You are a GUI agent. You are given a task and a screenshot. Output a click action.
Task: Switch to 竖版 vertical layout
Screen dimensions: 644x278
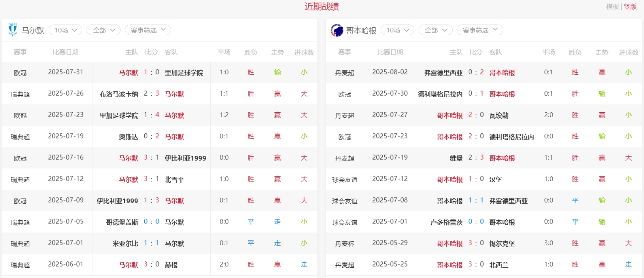[630, 7]
